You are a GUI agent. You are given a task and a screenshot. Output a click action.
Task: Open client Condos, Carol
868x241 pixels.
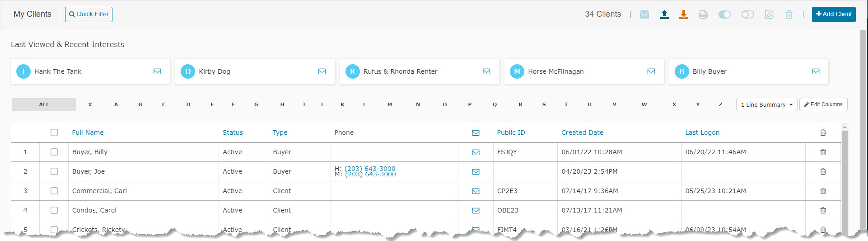pyautogui.click(x=94, y=210)
